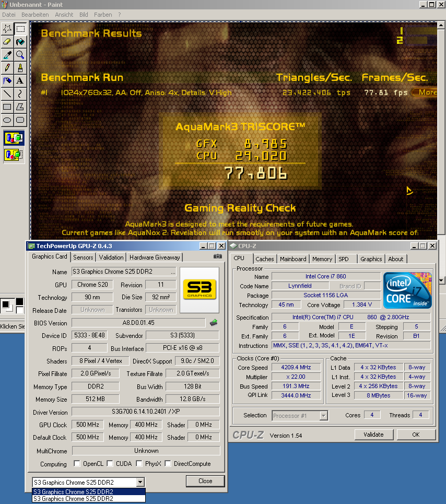
Task: Click the white palette color in Paint
Action: pos(20,310)
